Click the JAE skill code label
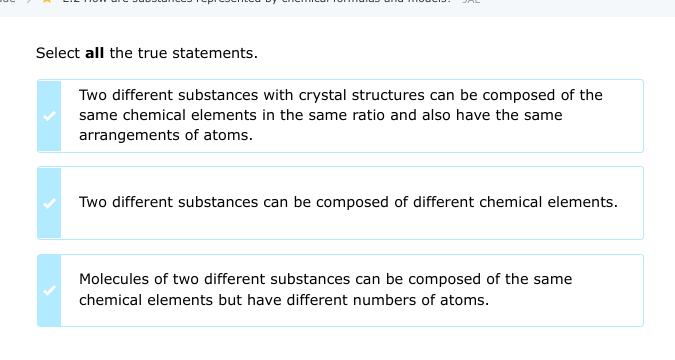 [471, 1]
